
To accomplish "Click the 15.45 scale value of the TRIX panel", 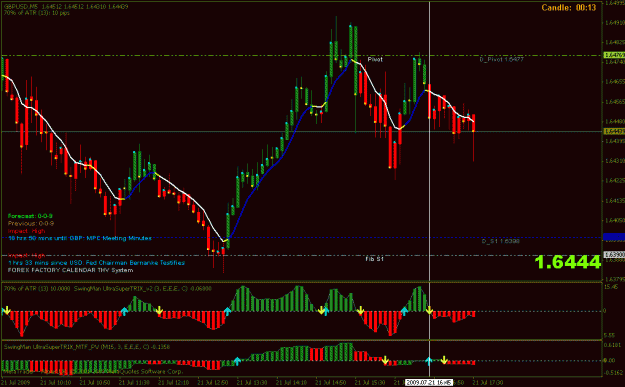I will pyautogui.click(x=611, y=287).
